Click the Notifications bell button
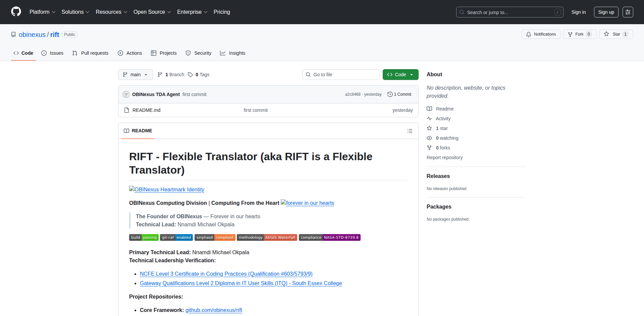The height and width of the screenshot is (316, 644). point(541,34)
